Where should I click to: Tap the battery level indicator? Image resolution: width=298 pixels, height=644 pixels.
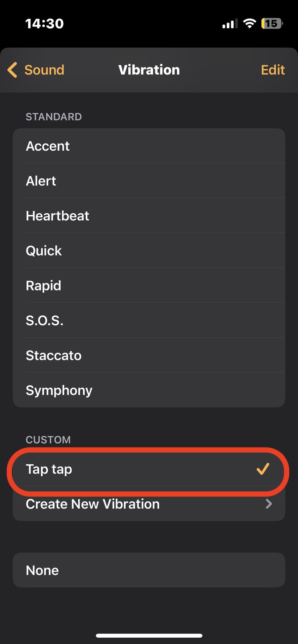[x=272, y=23]
